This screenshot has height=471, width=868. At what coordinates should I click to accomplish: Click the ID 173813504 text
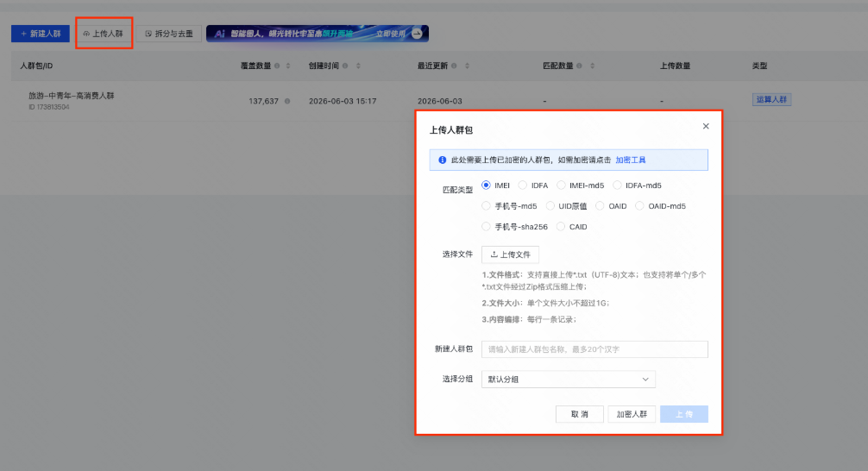pyautogui.click(x=49, y=107)
